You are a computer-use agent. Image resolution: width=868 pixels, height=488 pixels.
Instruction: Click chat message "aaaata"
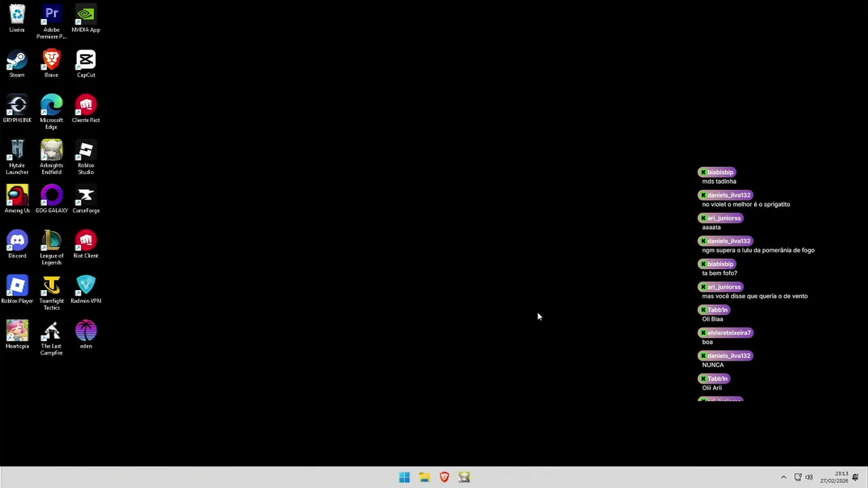click(x=711, y=228)
